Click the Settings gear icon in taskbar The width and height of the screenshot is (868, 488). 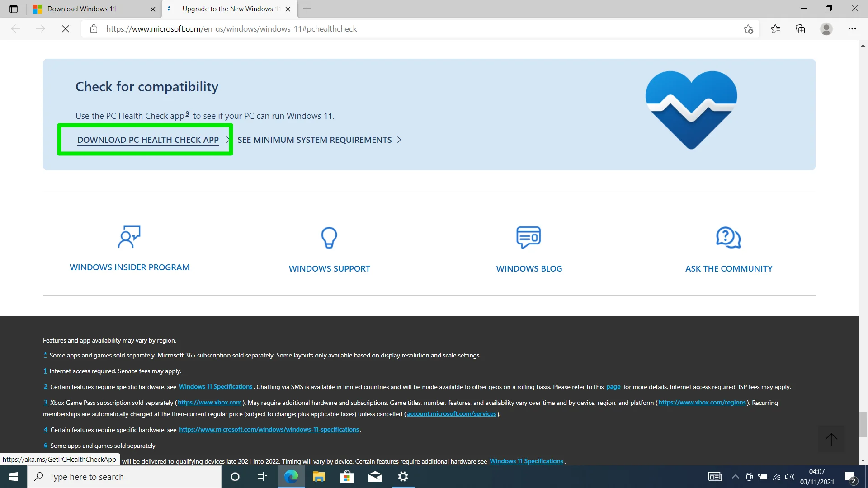pos(403,476)
